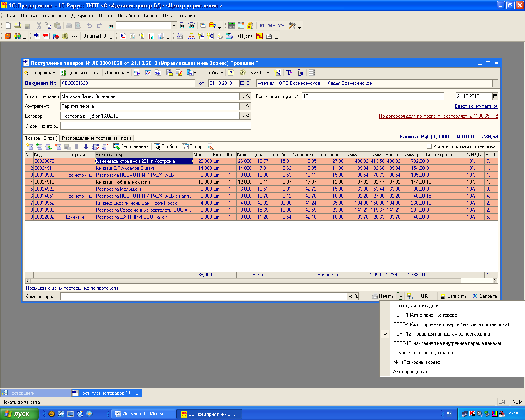
Task: Click the dollar coin icon in second toolbar
Action: 65,36
